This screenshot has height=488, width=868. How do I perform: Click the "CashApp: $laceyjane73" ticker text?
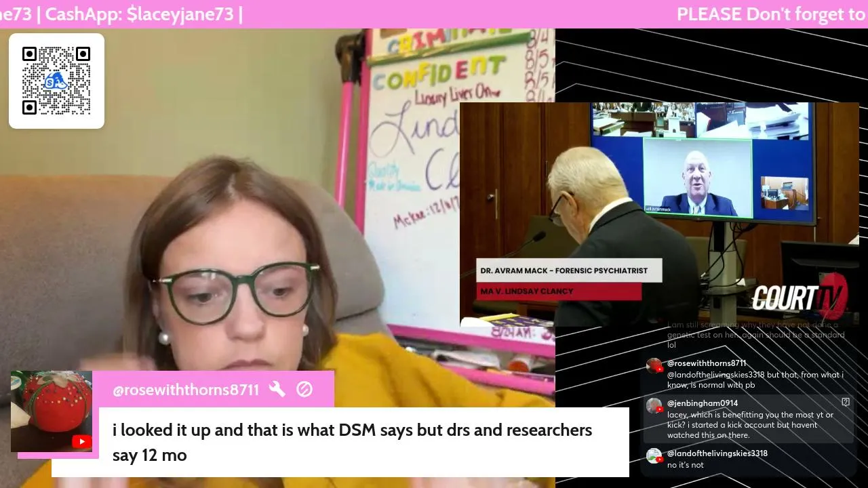pyautogui.click(x=140, y=14)
